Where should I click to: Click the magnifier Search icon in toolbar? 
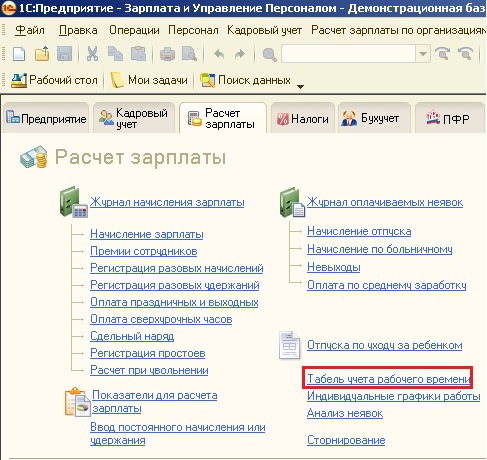pos(269,54)
